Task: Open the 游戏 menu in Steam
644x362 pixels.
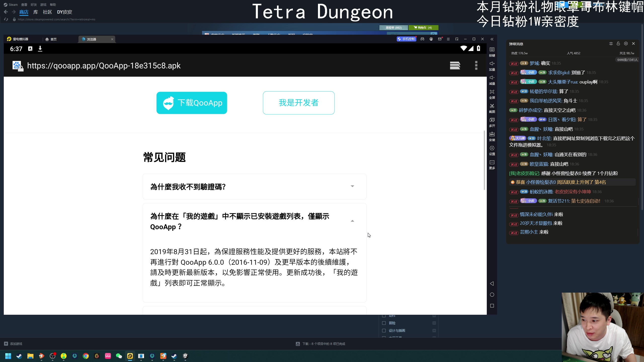Action: click(43, 5)
